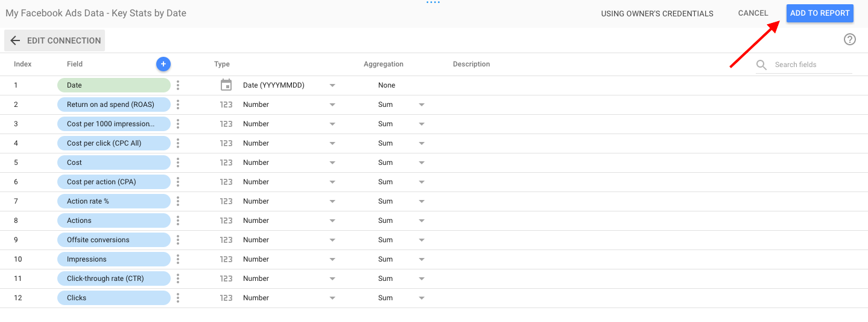868x322 pixels.
Task: Open type dropdown for Action rate % row
Action: [332, 201]
